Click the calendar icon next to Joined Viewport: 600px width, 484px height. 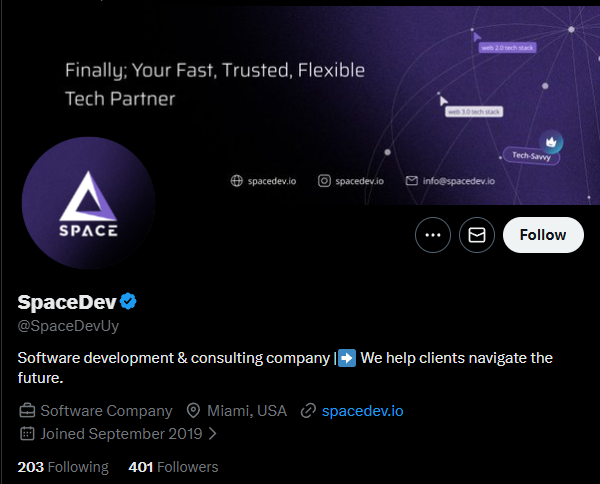[27, 433]
